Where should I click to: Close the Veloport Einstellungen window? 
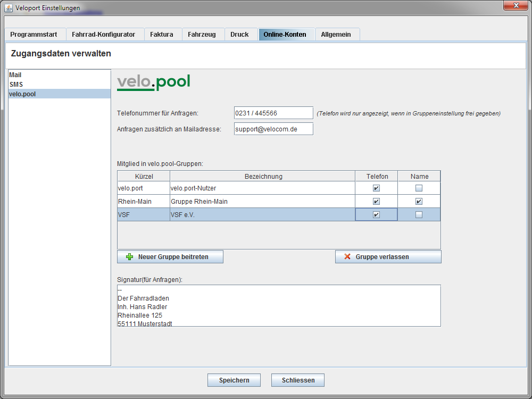click(516, 5)
